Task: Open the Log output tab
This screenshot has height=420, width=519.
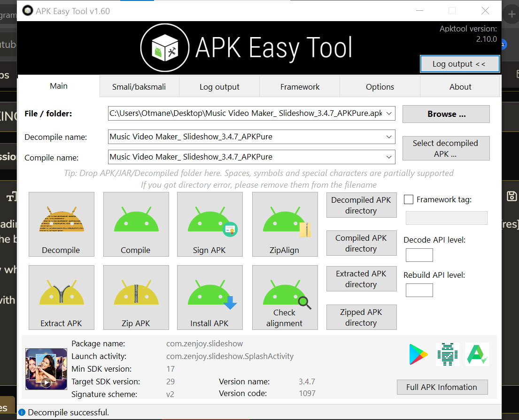Action: tap(219, 87)
